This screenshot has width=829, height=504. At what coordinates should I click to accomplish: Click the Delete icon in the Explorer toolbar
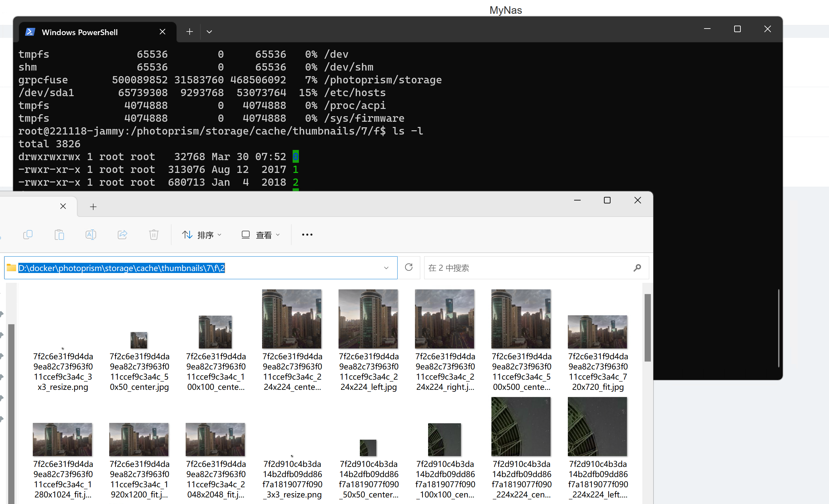click(154, 235)
